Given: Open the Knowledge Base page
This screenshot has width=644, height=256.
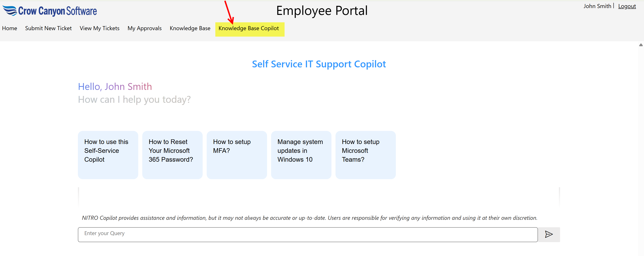Looking at the screenshot, I should [190, 28].
